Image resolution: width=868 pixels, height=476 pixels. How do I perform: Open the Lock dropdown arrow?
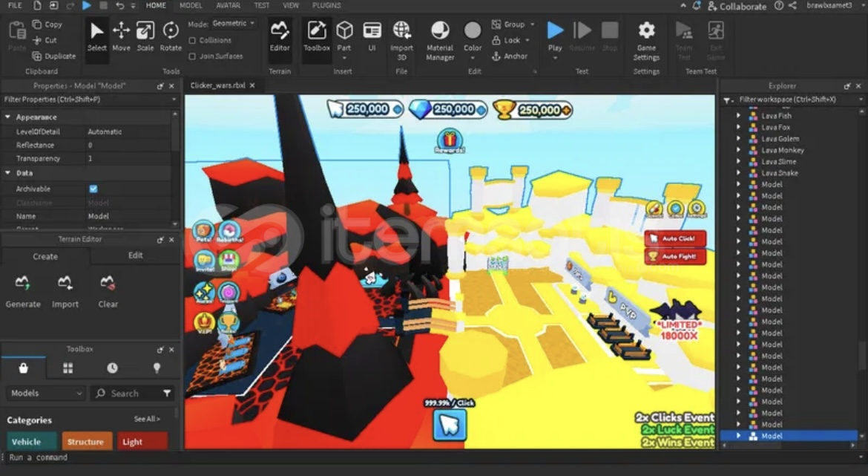coord(527,40)
